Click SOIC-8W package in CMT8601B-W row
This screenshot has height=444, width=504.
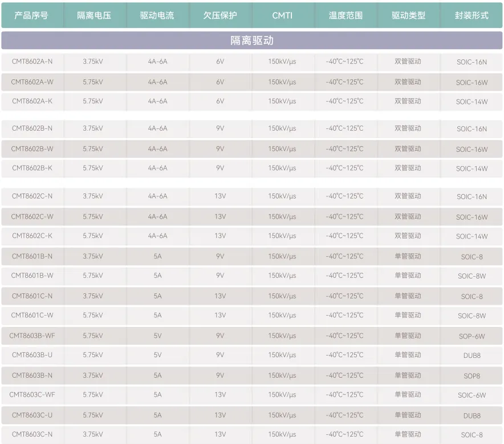coord(472,276)
